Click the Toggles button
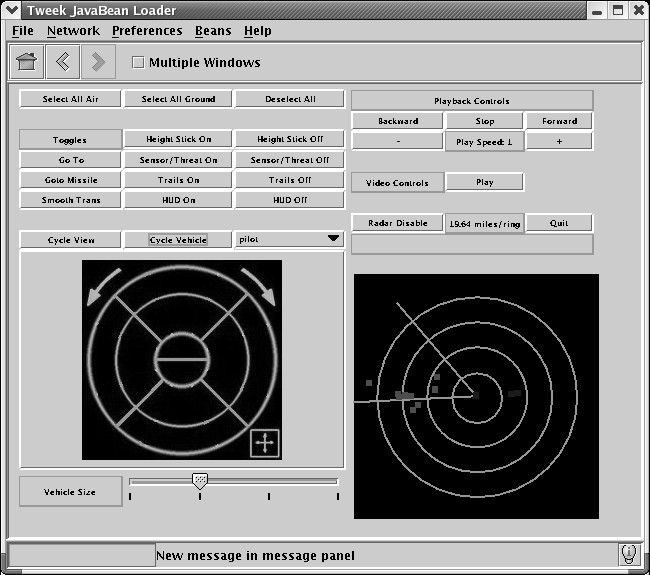This screenshot has width=650, height=575. [70, 140]
